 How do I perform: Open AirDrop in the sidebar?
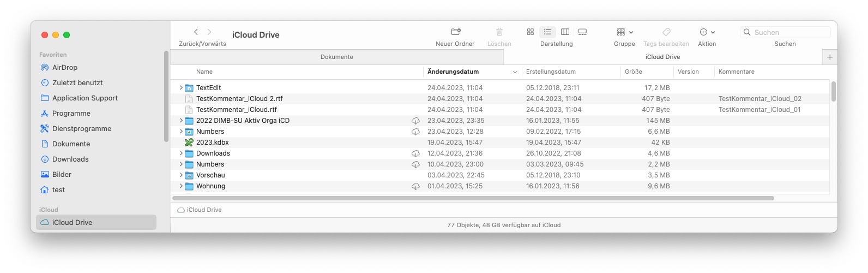[x=64, y=68]
